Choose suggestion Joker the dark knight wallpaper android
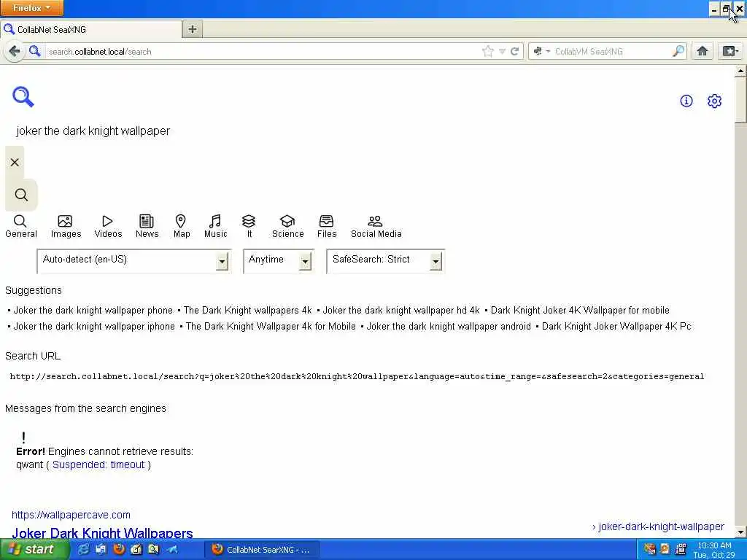 point(449,327)
